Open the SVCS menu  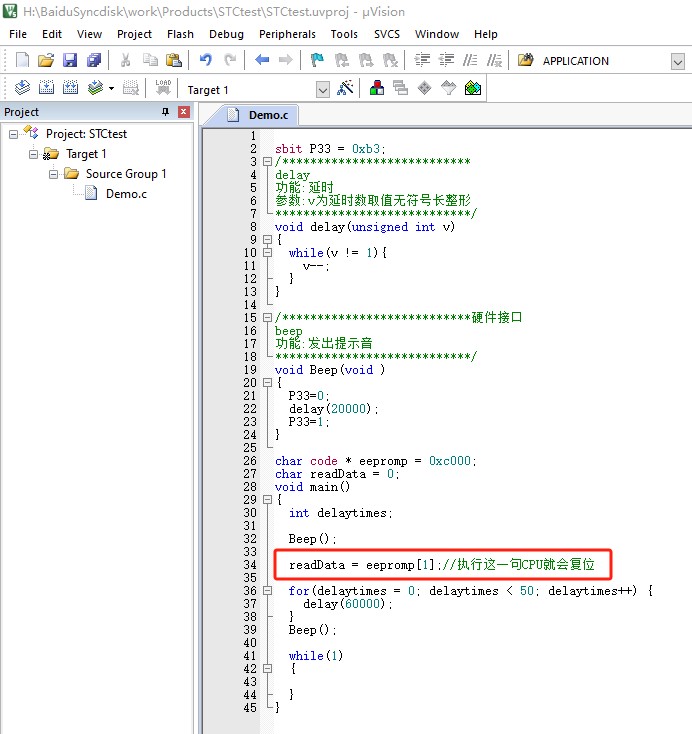tap(387, 34)
